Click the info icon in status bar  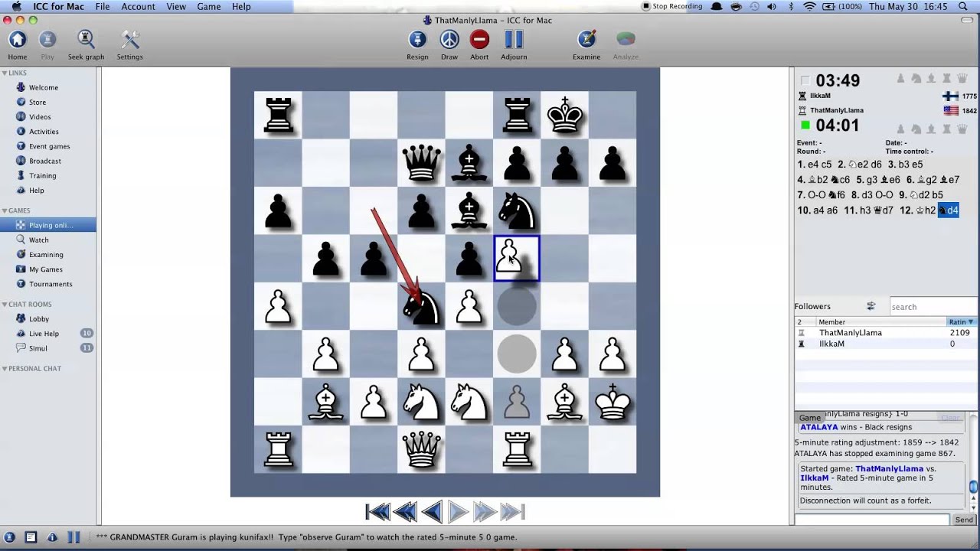tap(52, 537)
